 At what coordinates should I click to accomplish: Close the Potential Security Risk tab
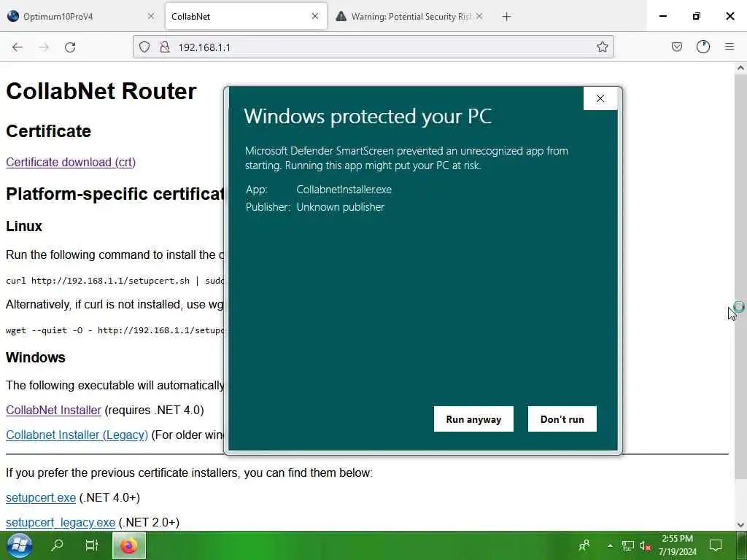(479, 16)
